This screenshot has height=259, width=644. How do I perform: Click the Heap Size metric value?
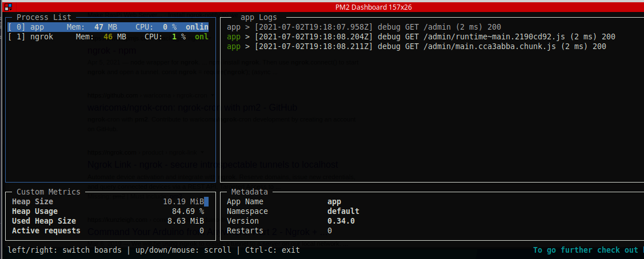183,201
